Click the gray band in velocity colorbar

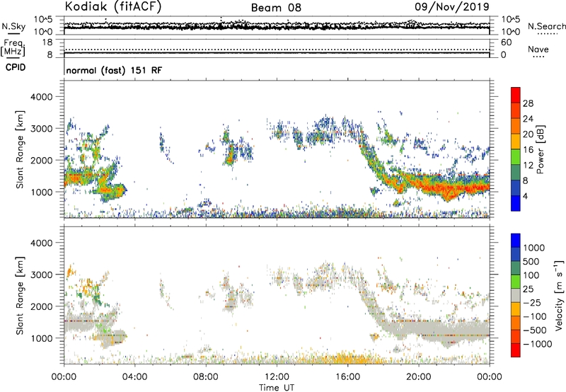coord(516,296)
